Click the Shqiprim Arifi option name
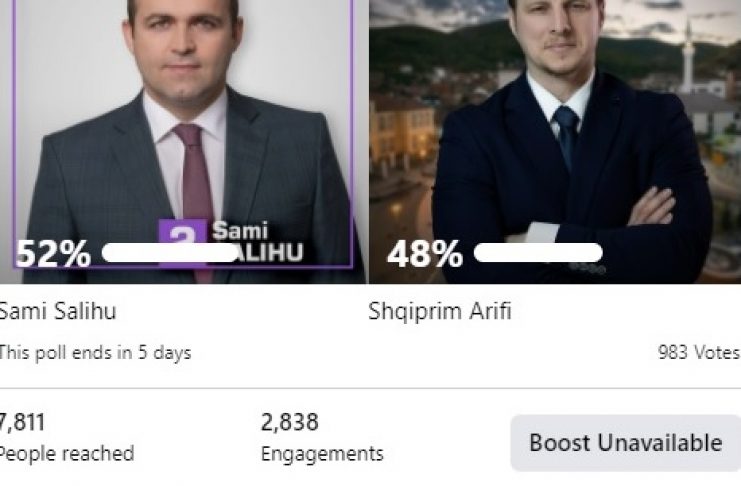Image resolution: width=741 pixels, height=486 pixels. pyautogui.click(x=439, y=311)
